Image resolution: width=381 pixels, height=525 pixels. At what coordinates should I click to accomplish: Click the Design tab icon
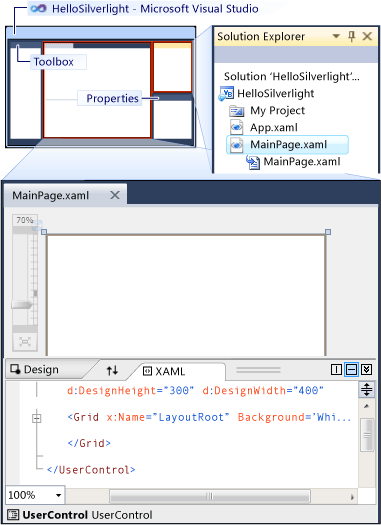click(15, 369)
